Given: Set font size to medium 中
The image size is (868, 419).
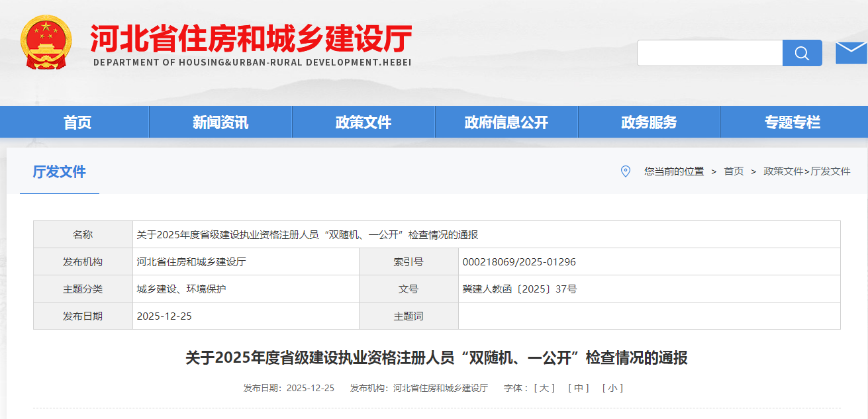Looking at the screenshot, I should 578,388.
